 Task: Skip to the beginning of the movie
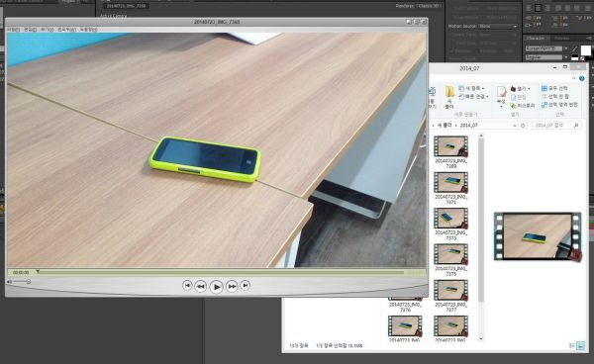pos(187,286)
